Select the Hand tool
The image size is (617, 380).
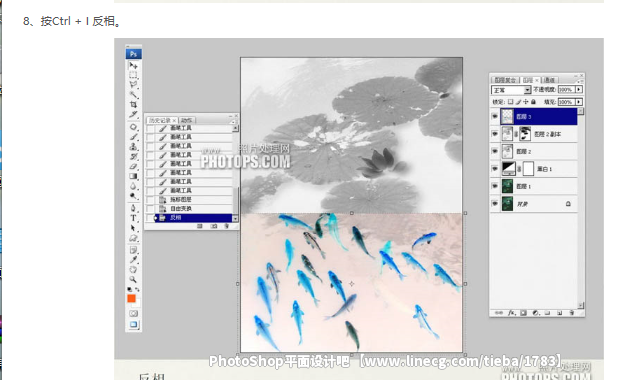pyautogui.click(x=133, y=269)
